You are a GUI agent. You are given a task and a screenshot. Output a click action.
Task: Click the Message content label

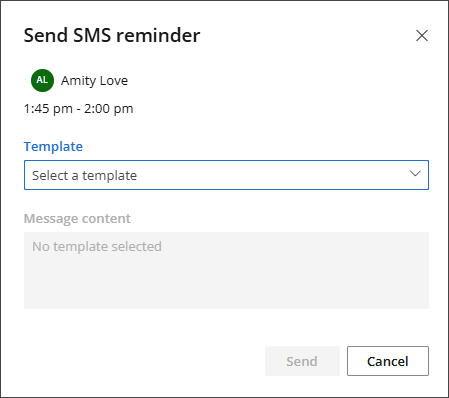(x=77, y=219)
